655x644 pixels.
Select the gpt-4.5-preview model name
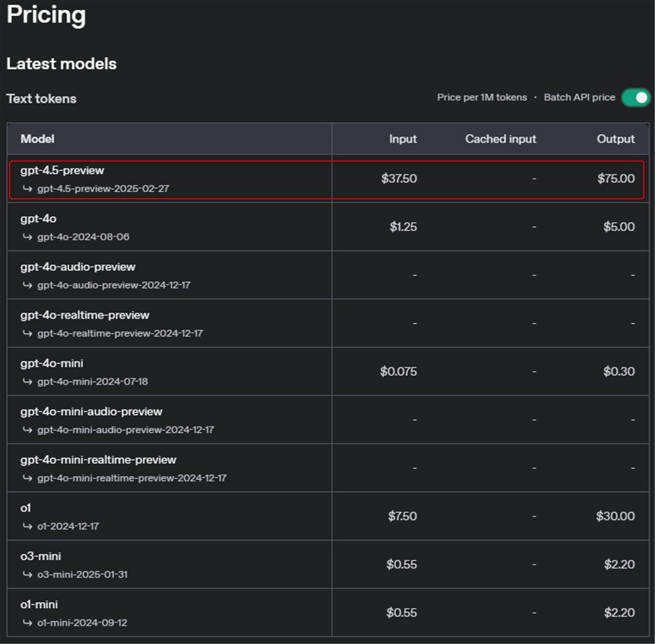point(62,170)
